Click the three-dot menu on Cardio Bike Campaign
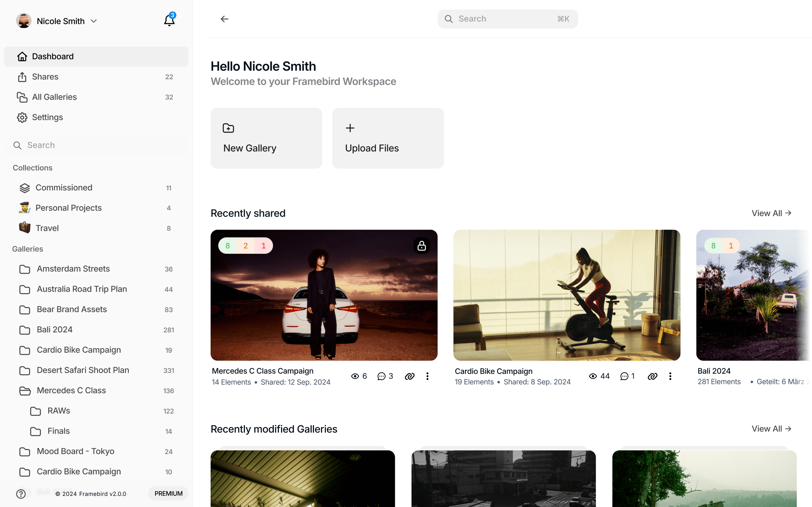Image resolution: width=812 pixels, height=507 pixels. coord(671,376)
